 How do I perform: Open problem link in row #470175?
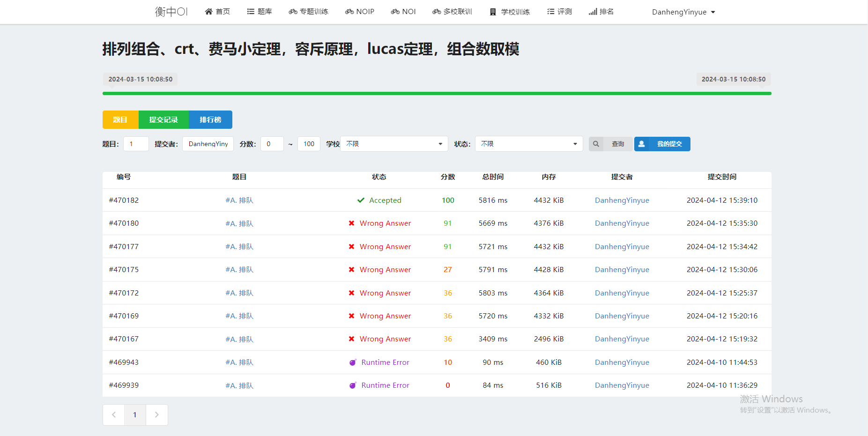pyautogui.click(x=239, y=269)
